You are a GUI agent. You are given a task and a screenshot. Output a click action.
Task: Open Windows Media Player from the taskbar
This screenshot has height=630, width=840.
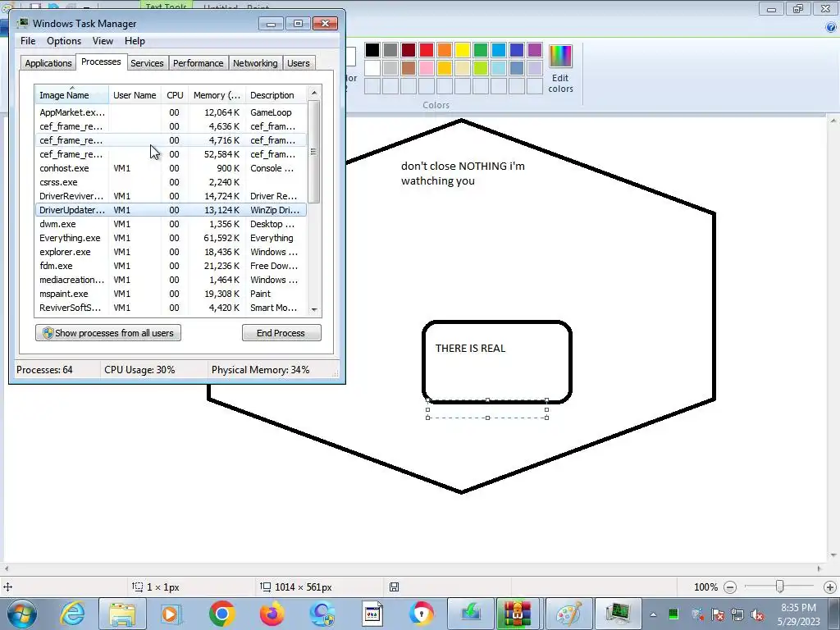point(171,614)
